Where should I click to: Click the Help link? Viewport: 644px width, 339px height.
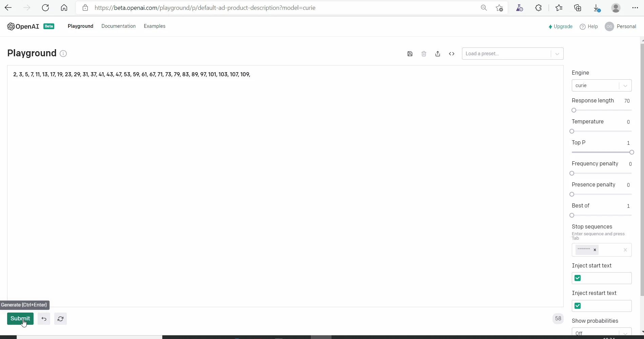tap(589, 26)
